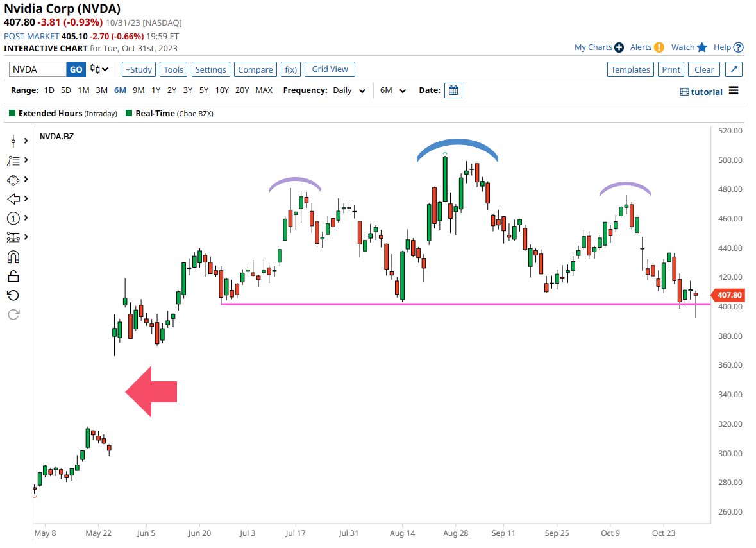Expand the shape tool submenu chevron
This screenshot has width=756, height=548.
(26, 179)
